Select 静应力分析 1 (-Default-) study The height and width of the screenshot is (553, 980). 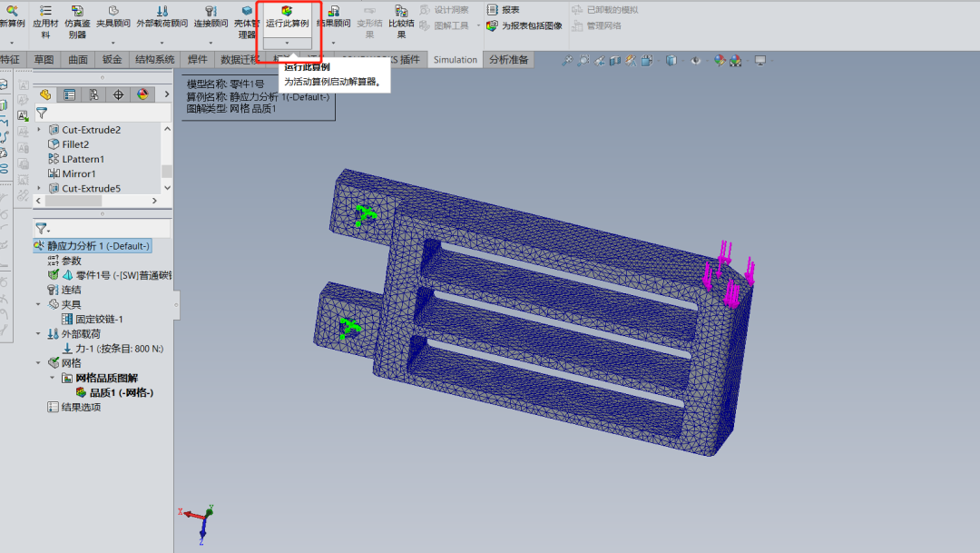click(x=93, y=246)
